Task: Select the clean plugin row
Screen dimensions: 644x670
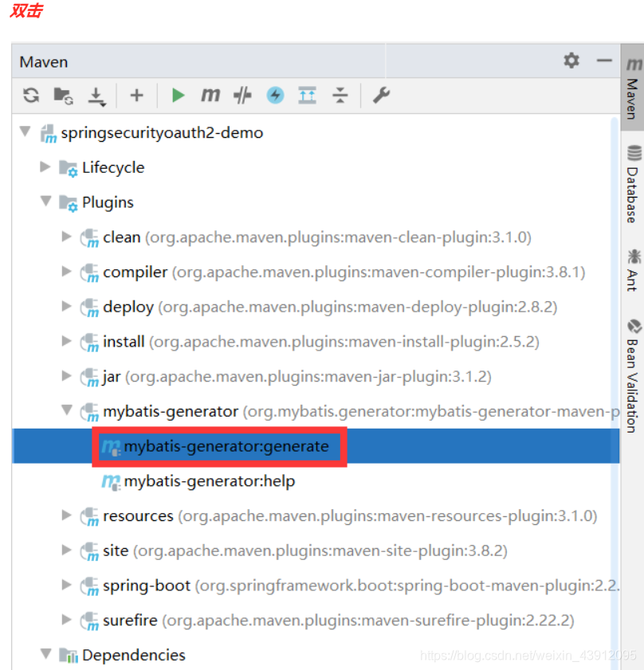Action: click(316, 237)
